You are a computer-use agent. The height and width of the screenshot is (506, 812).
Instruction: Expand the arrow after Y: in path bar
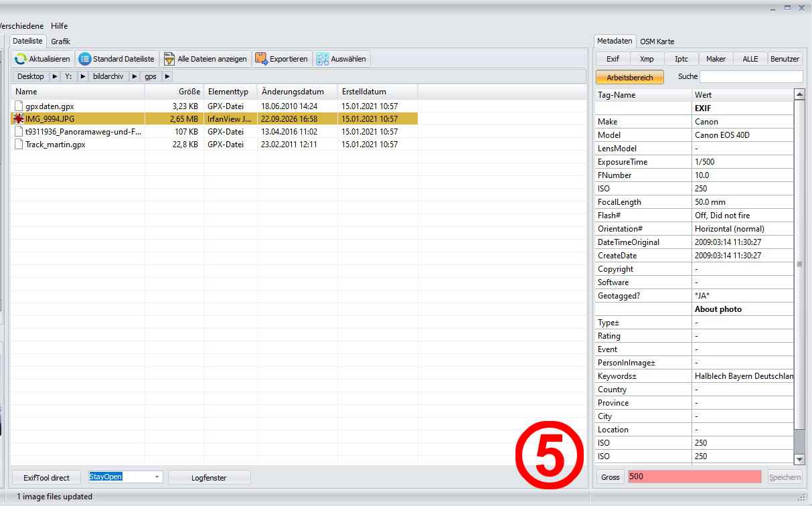click(83, 76)
